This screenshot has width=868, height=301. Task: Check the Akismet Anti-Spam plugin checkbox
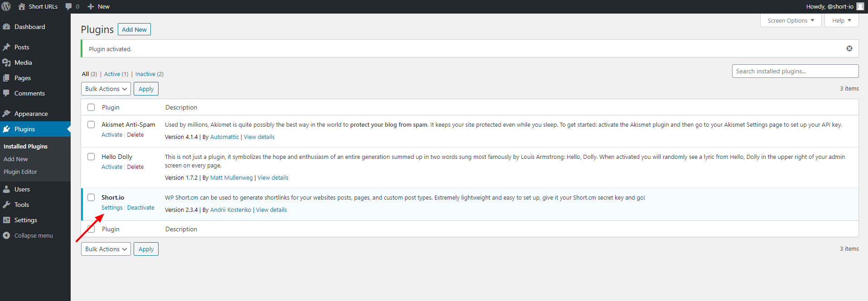pyautogui.click(x=91, y=124)
